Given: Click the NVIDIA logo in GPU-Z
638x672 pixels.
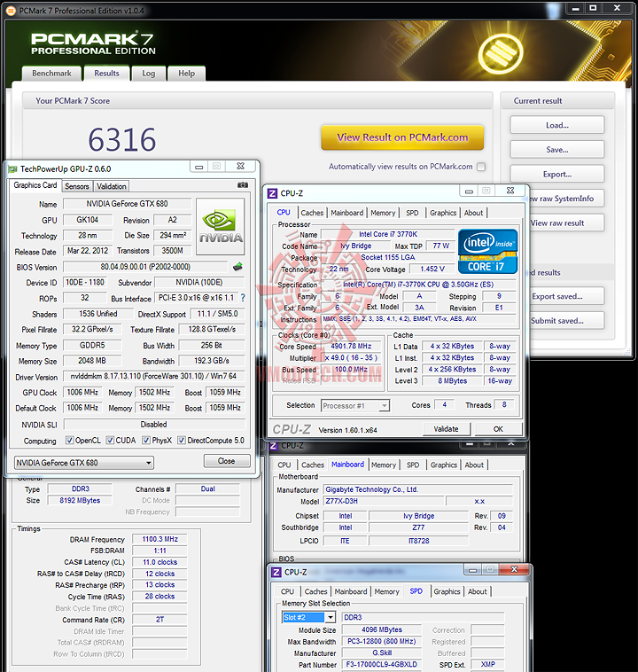Looking at the screenshot, I should (x=221, y=226).
